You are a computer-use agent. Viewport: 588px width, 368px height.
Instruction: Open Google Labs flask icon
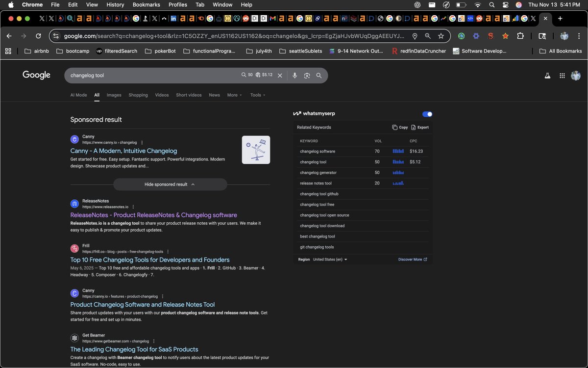click(548, 76)
